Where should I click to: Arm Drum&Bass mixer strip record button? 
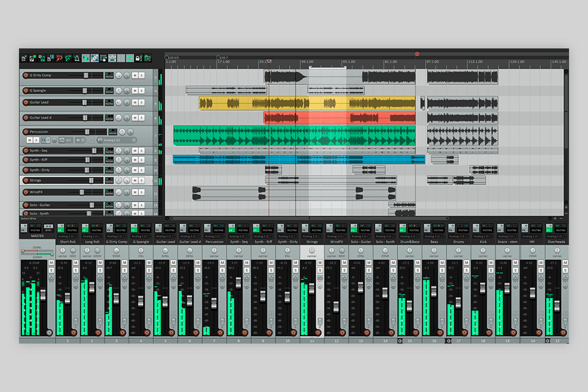point(416,333)
